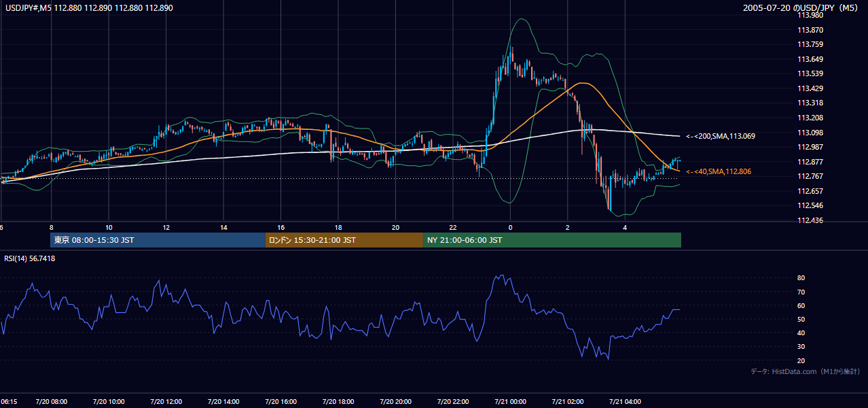This screenshot has height=408, width=868.
Task: Click price axis value 113.539
Action: pos(810,73)
